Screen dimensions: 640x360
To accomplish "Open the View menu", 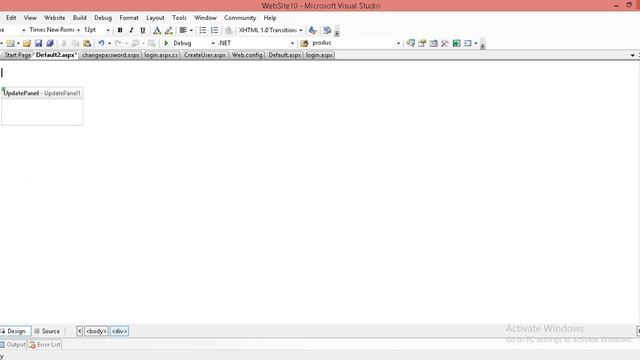I will click(30, 18).
